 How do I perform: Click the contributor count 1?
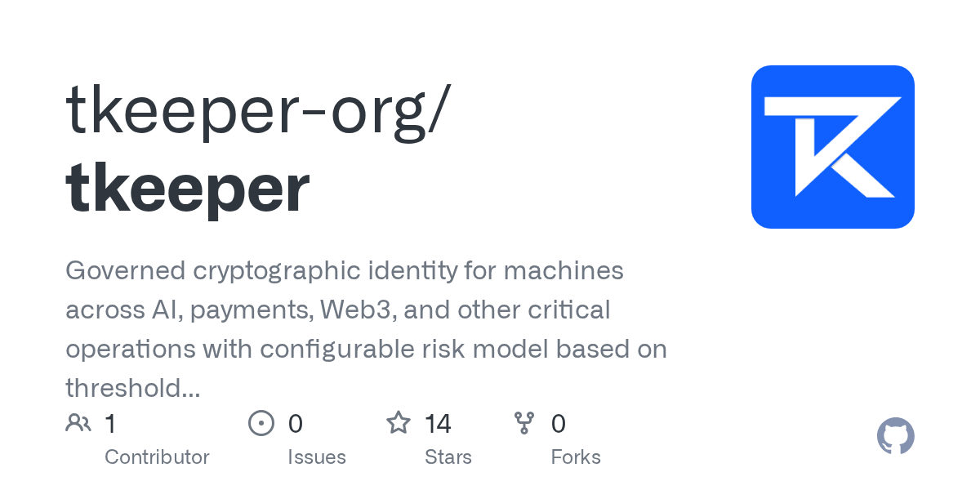pos(110,424)
